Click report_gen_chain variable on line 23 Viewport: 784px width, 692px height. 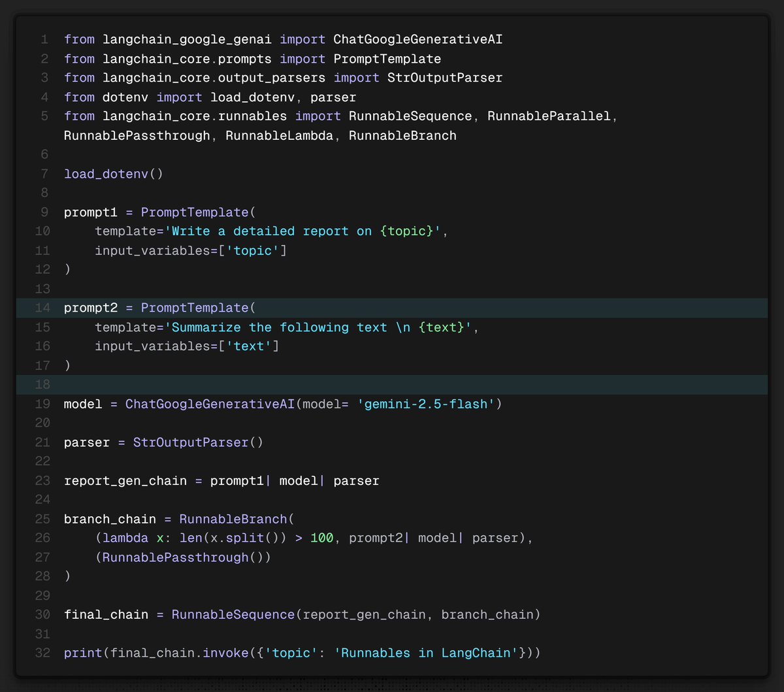coord(125,481)
